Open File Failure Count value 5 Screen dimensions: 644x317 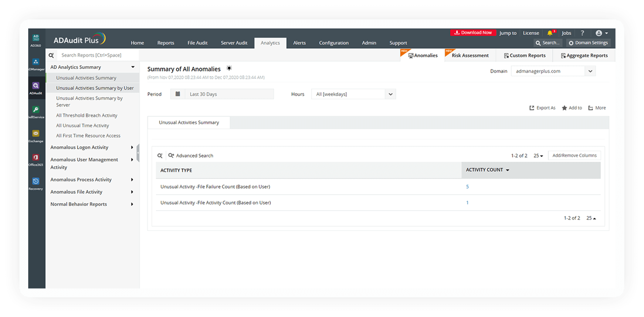point(467,187)
